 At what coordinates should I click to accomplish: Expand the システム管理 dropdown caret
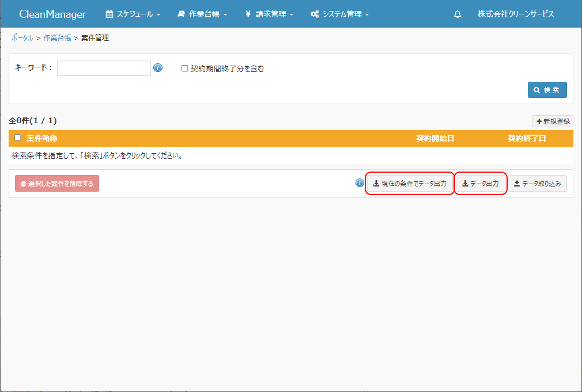coord(367,15)
